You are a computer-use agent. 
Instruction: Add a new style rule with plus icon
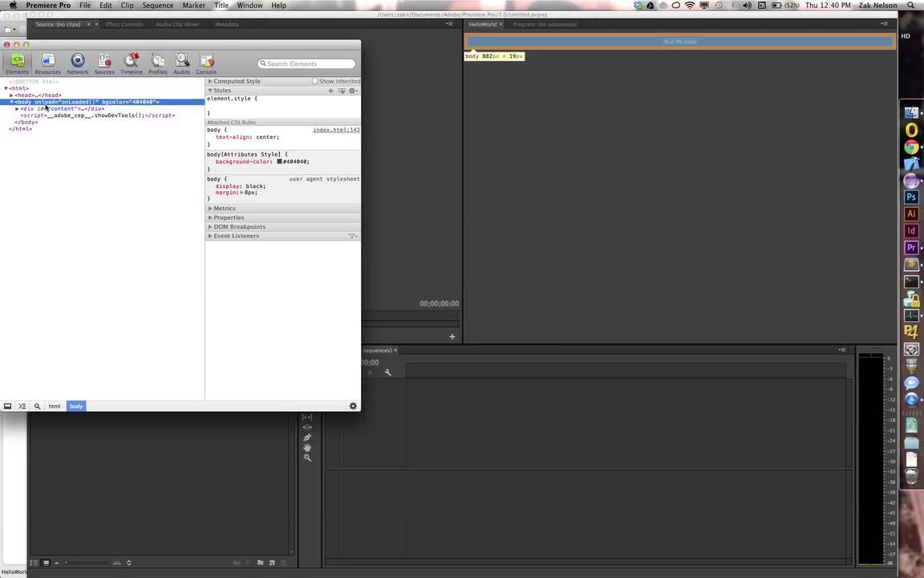tap(330, 91)
